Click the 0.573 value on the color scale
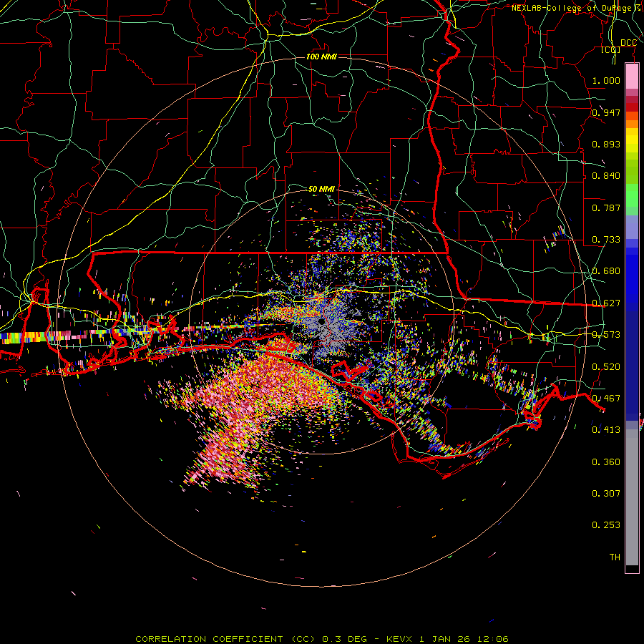The width and height of the screenshot is (644, 644). 606,335
